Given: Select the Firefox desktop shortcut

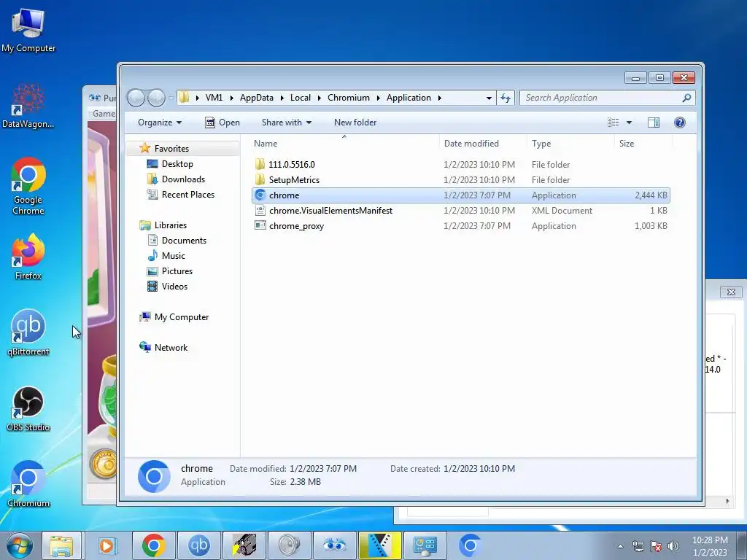Looking at the screenshot, I should pyautogui.click(x=28, y=257).
